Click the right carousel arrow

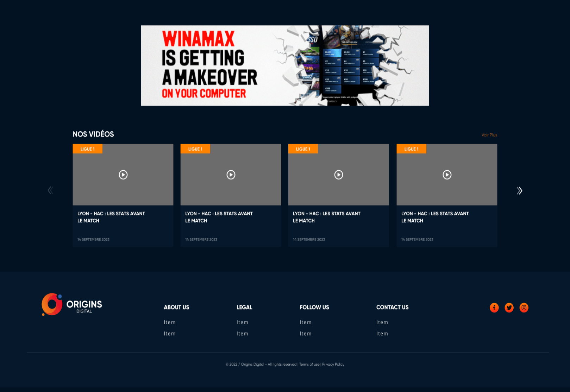coord(519,190)
